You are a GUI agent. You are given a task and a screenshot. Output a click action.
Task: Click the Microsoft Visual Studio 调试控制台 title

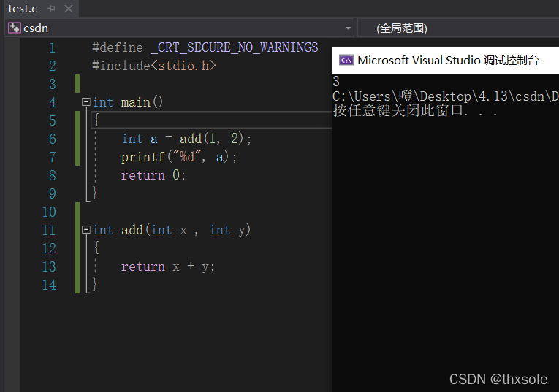448,60
